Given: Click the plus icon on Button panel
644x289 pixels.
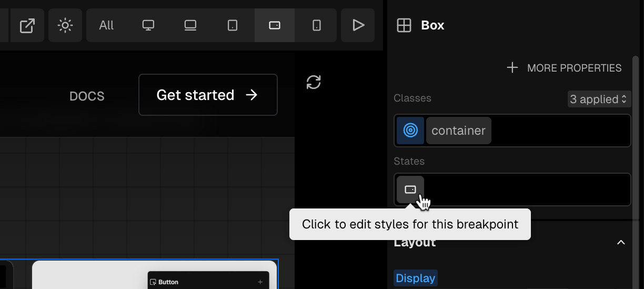Looking at the screenshot, I should (x=260, y=282).
